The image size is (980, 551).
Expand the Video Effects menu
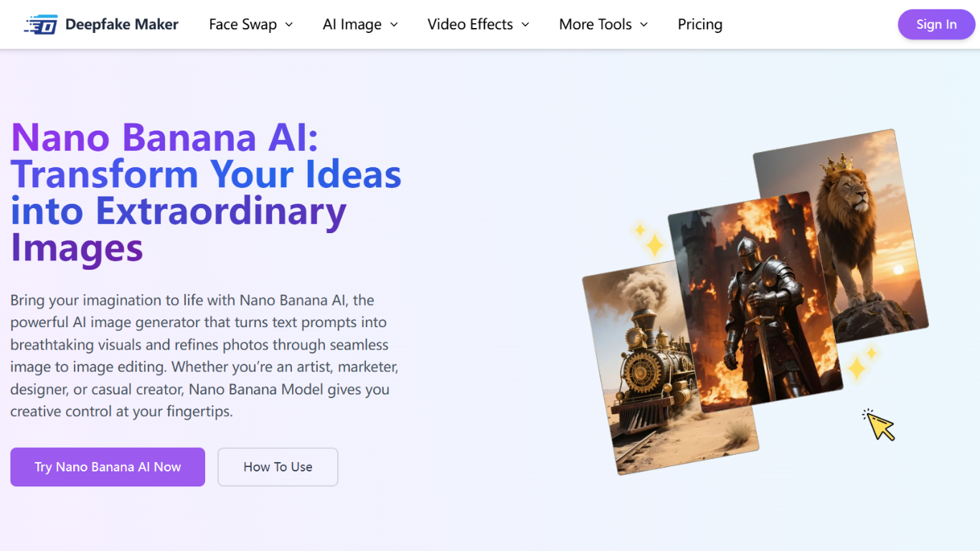[x=478, y=24]
